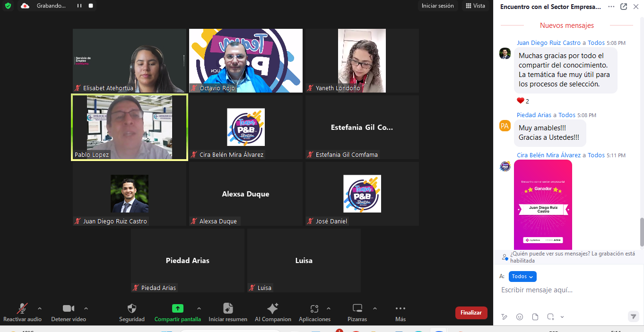
Task: Open the emoji picker in chat
Action: coord(520,316)
